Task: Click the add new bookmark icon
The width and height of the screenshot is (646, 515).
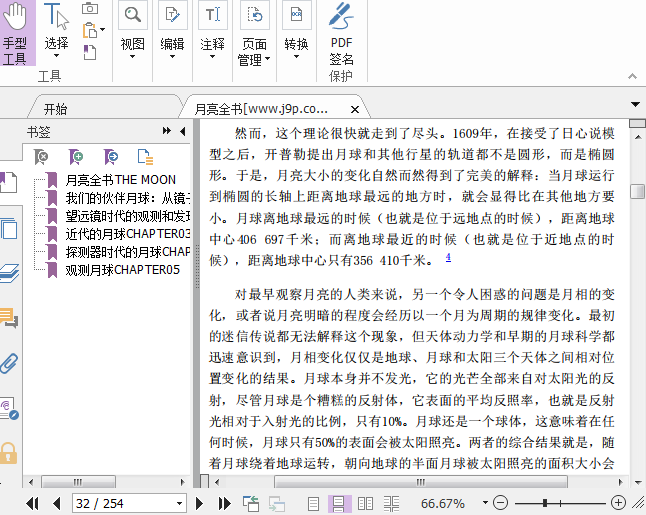Action: 76,157
